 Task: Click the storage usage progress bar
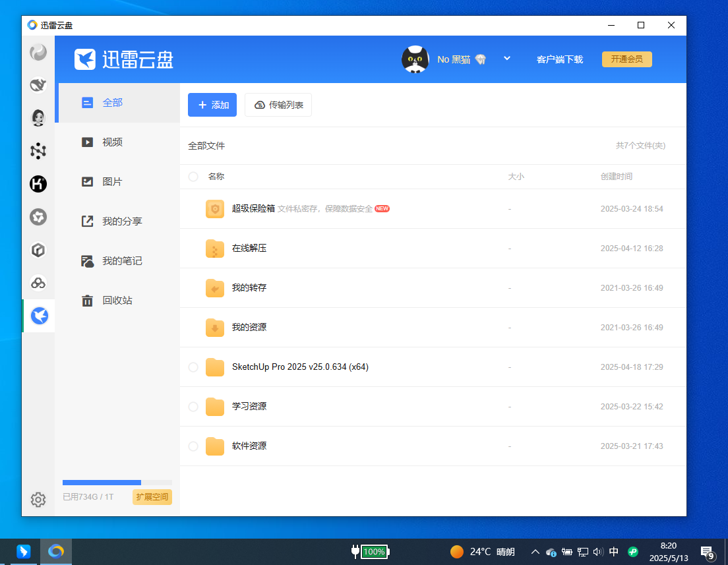coord(117,483)
